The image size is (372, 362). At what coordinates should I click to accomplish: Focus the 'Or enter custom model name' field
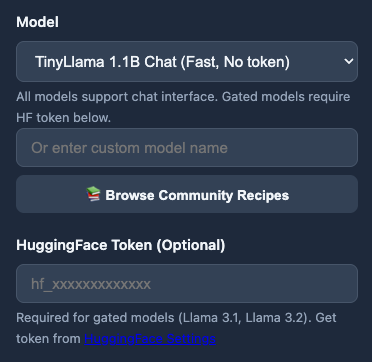click(187, 148)
